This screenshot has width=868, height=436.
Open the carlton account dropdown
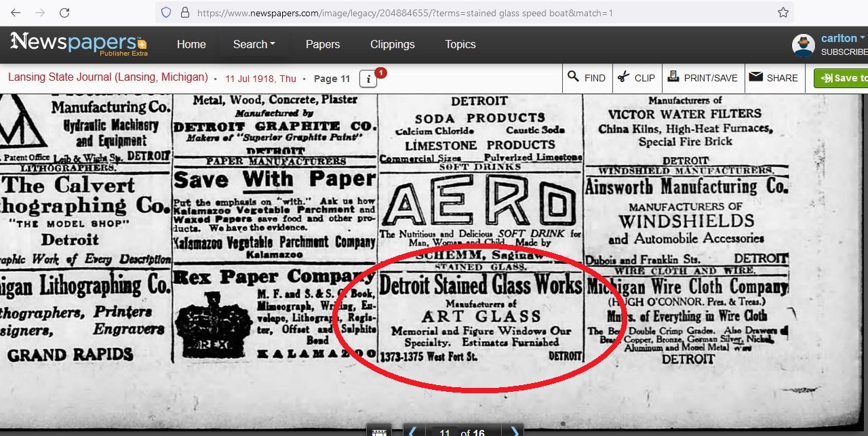[843, 39]
